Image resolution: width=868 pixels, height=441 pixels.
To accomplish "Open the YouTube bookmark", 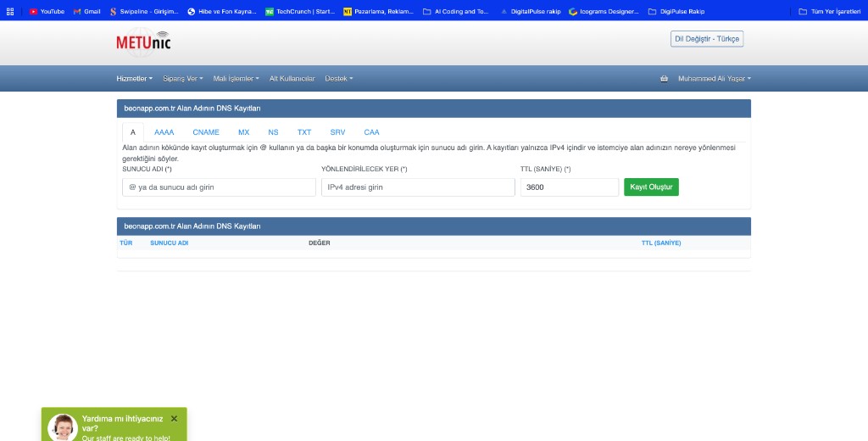I will [47, 11].
